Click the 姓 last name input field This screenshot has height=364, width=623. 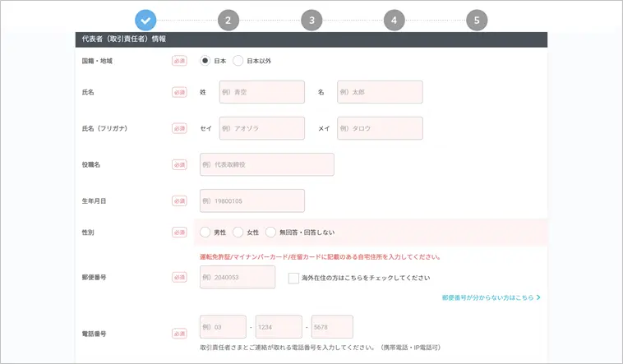pos(261,92)
